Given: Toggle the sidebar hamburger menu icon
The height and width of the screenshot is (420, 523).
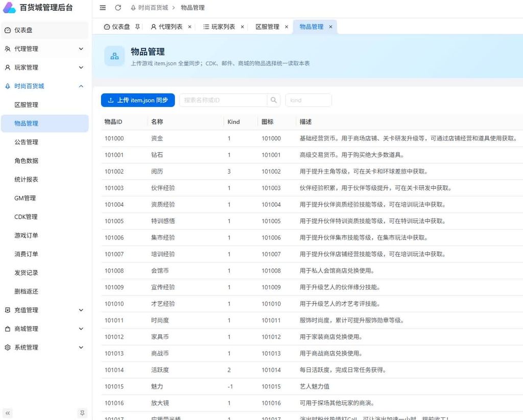Looking at the screenshot, I should (x=103, y=8).
